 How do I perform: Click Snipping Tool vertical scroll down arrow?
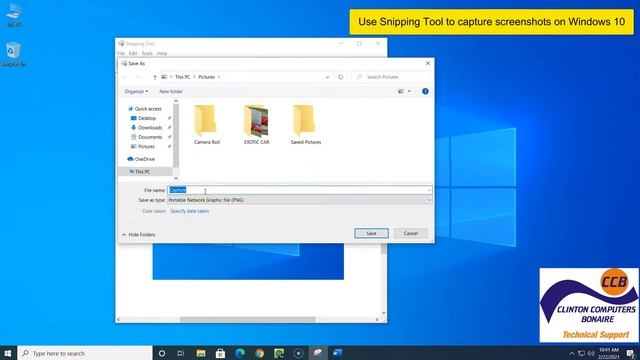tap(383, 313)
